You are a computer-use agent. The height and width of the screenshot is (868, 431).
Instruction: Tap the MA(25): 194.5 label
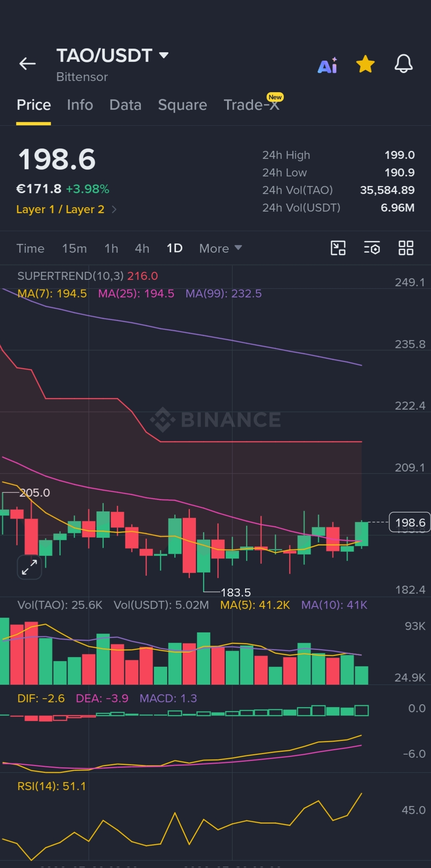click(136, 293)
